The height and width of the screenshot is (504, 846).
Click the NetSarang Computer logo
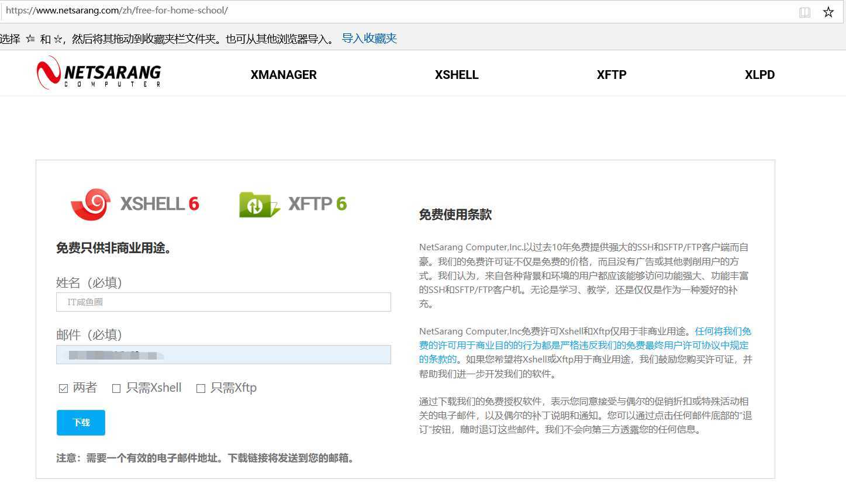pyautogui.click(x=98, y=73)
